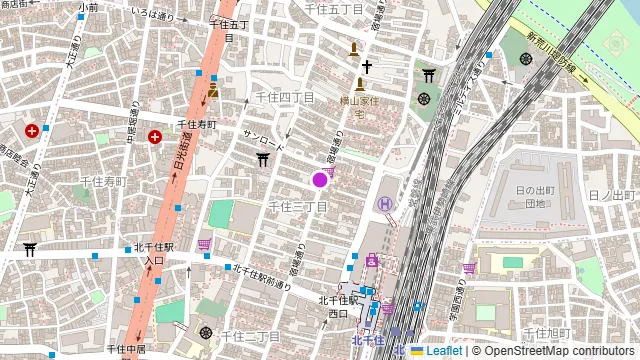Viewport: 640px width, 360px height.
Task: Select the bus stop marker near ミルディス通り
Action: pos(489,55)
